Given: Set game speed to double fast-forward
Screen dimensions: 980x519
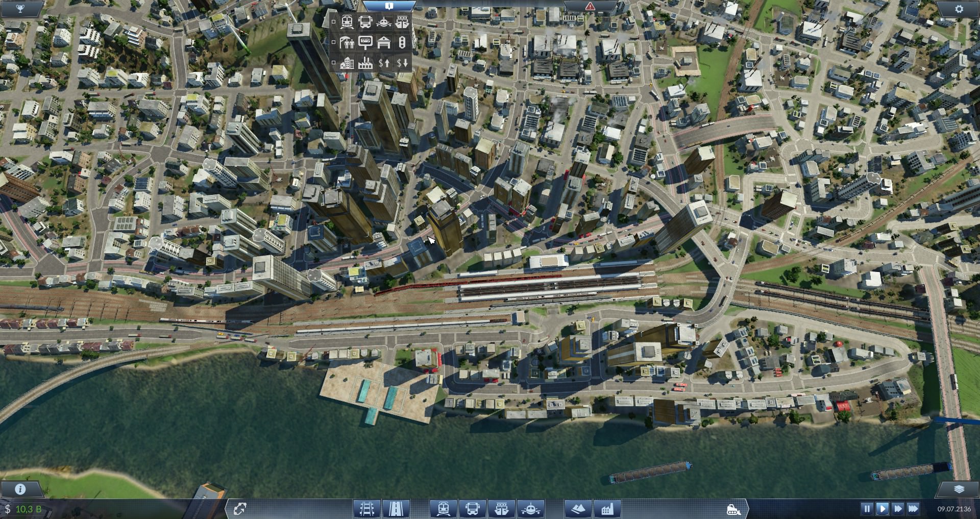Looking at the screenshot, I should tap(898, 509).
